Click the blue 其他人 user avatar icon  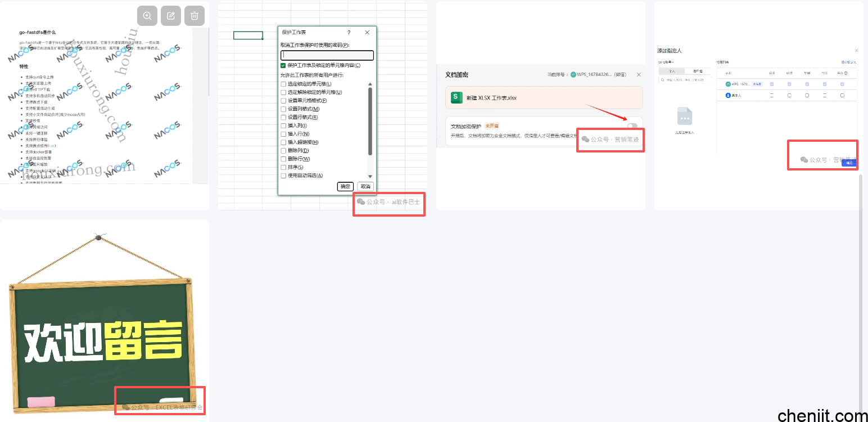[x=728, y=96]
